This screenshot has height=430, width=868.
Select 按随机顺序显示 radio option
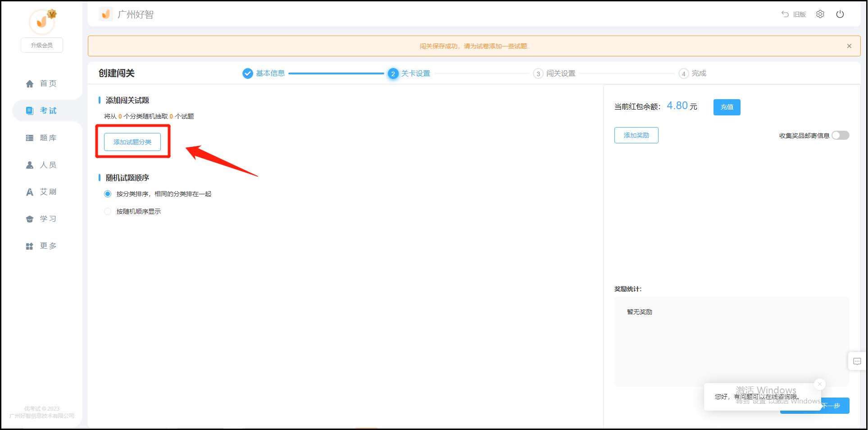click(108, 211)
